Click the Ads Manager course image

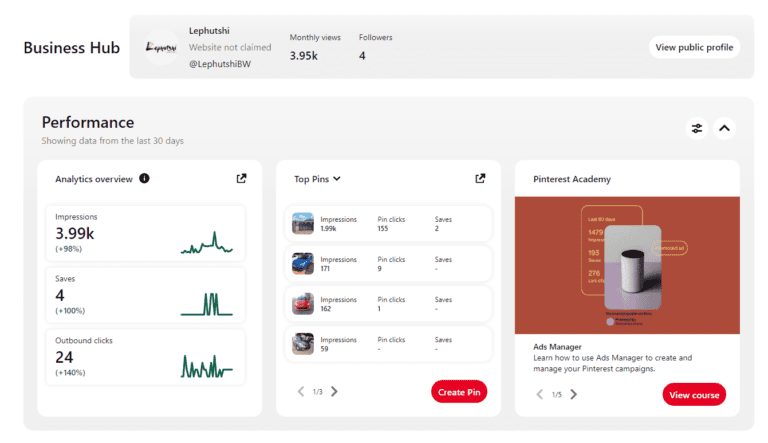coord(627,265)
